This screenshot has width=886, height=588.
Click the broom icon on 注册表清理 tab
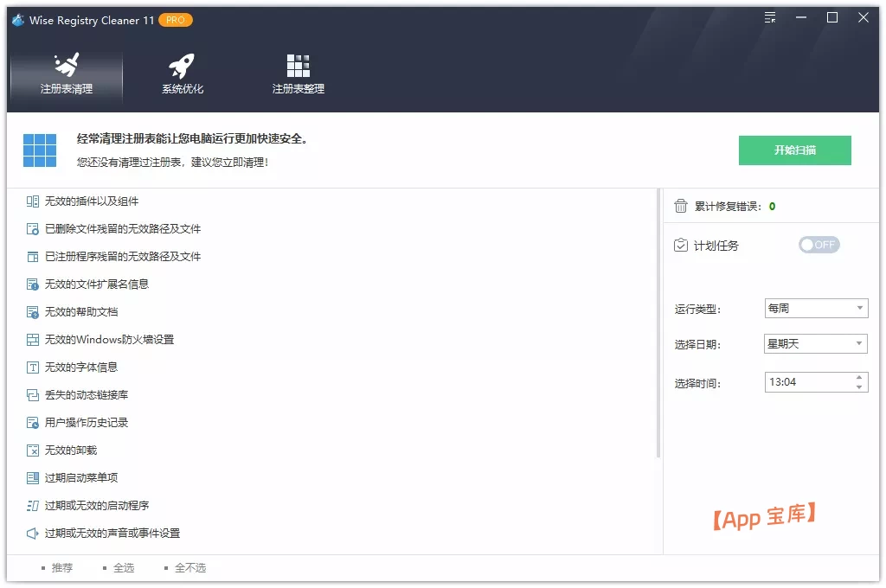point(66,63)
